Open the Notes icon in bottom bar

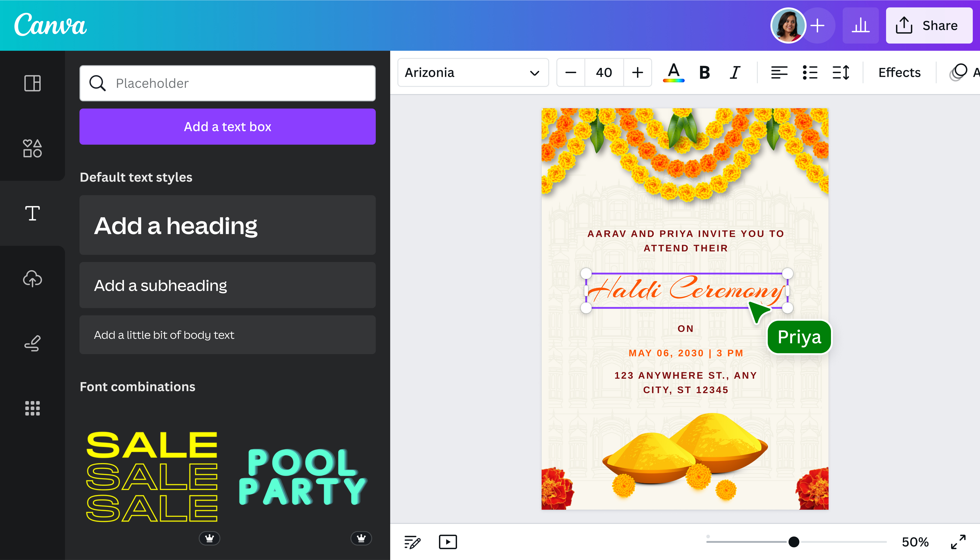(x=412, y=542)
